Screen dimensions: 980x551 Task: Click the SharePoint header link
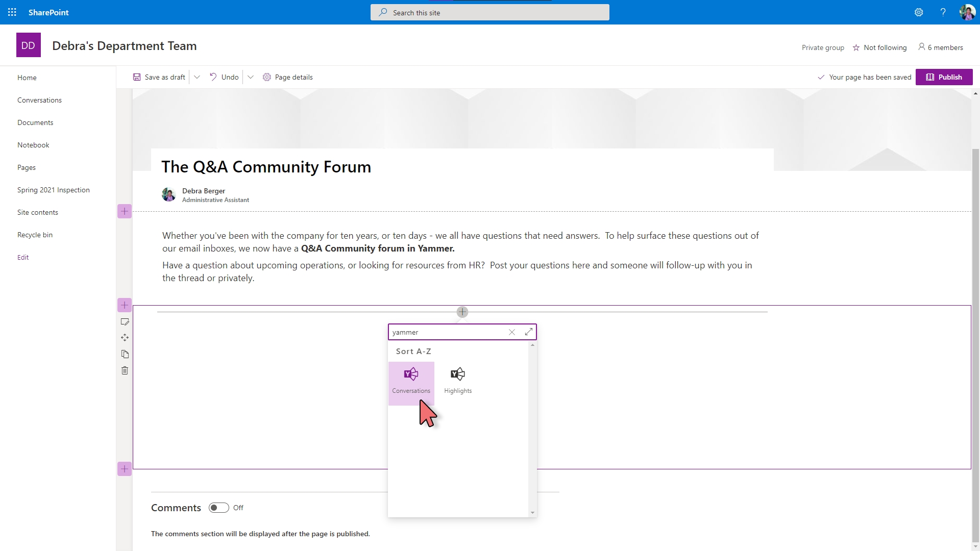point(48,12)
